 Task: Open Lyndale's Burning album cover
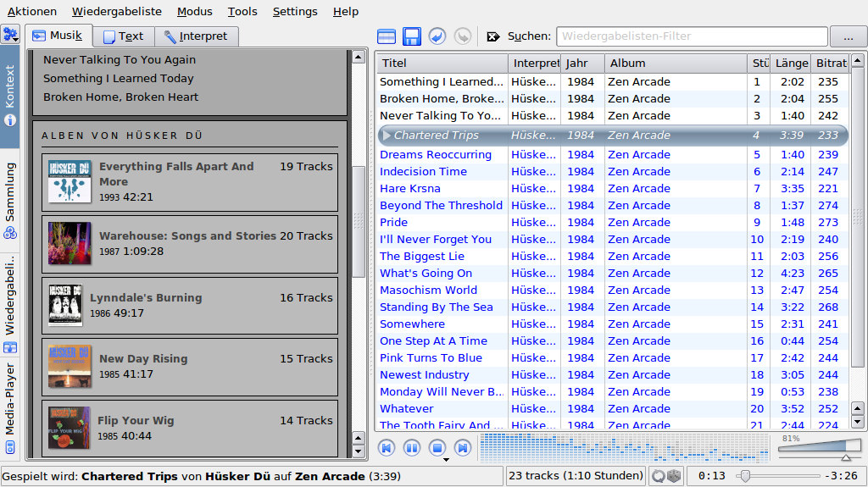point(64,305)
